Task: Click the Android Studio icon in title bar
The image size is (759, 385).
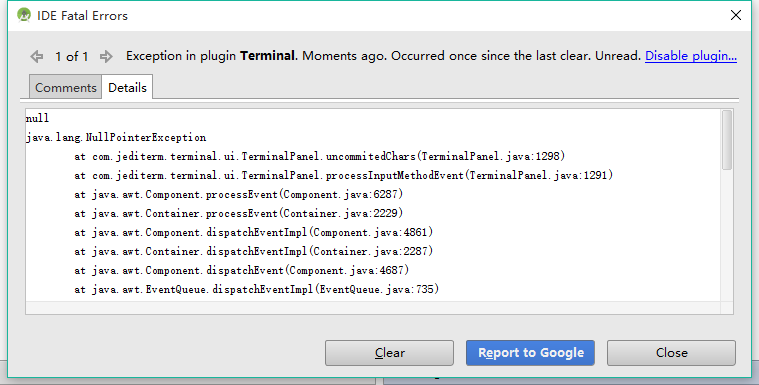Action: tap(24, 15)
